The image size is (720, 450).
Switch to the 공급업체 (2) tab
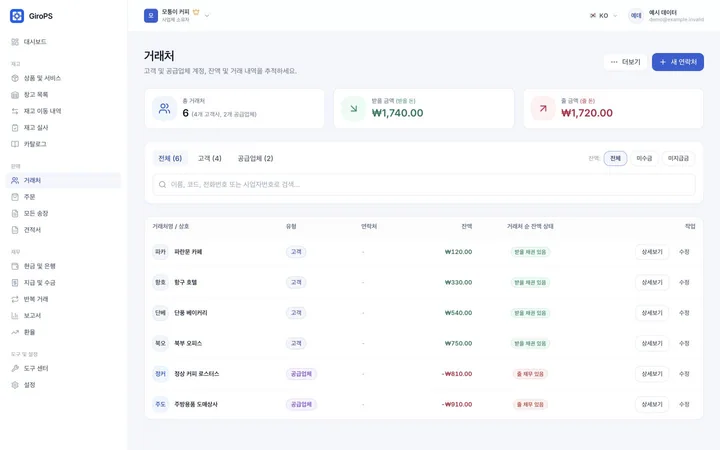pyautogui.click(x=255, y=158)
